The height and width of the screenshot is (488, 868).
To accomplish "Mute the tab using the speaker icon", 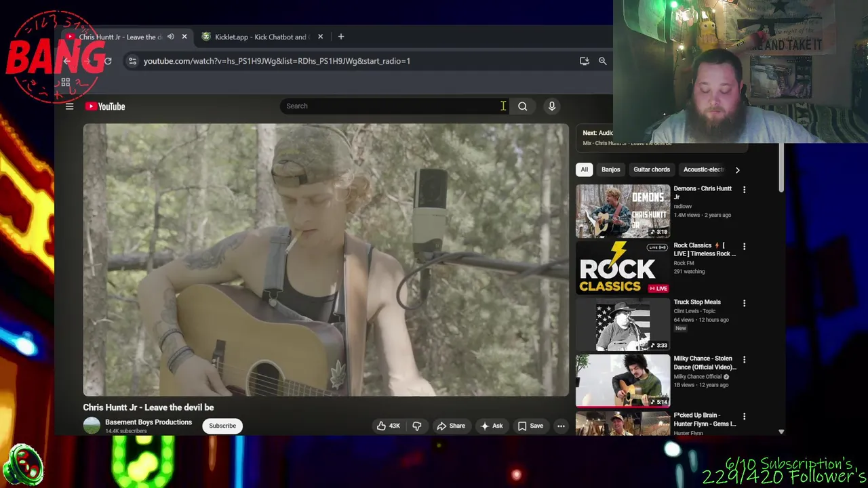I will pyautogui.click(x=170, y=37).
